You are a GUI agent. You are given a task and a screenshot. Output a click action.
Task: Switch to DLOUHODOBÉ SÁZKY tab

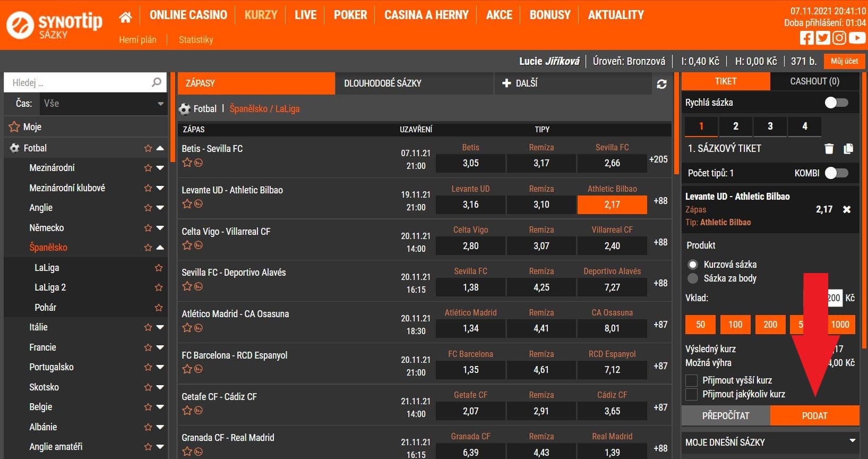click(414, 83)
